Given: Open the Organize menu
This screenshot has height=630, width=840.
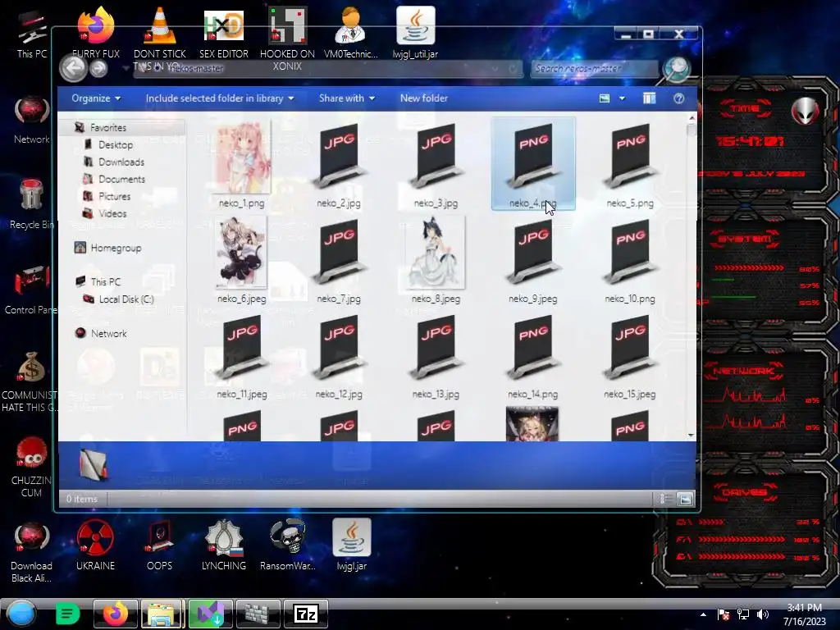Looking at the screenshot, I should [x=97, y=98].
